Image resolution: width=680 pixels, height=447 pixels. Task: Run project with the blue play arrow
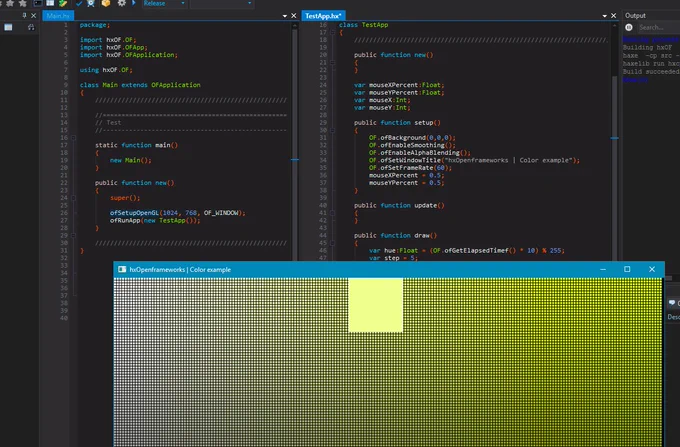click(x=134, y=3)
